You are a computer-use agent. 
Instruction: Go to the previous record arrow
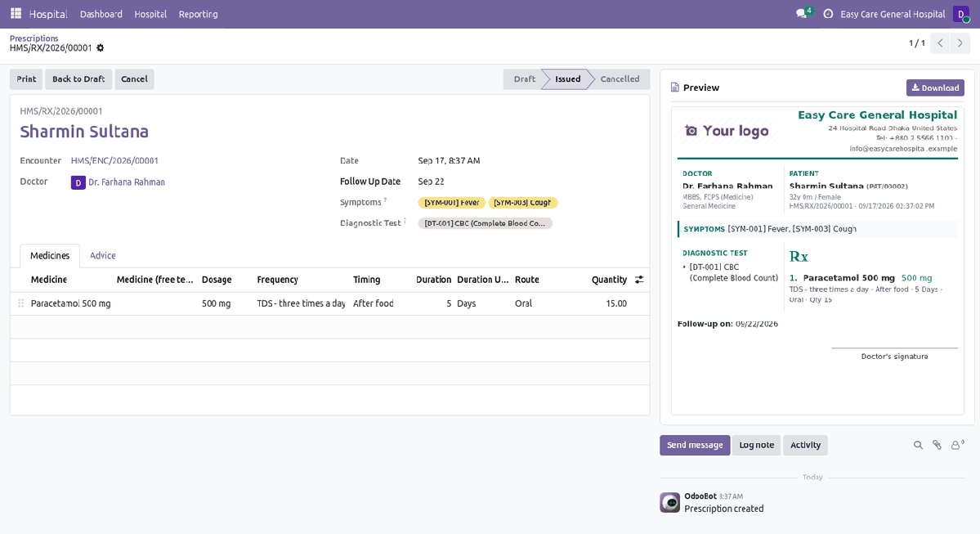pos(940,43)
